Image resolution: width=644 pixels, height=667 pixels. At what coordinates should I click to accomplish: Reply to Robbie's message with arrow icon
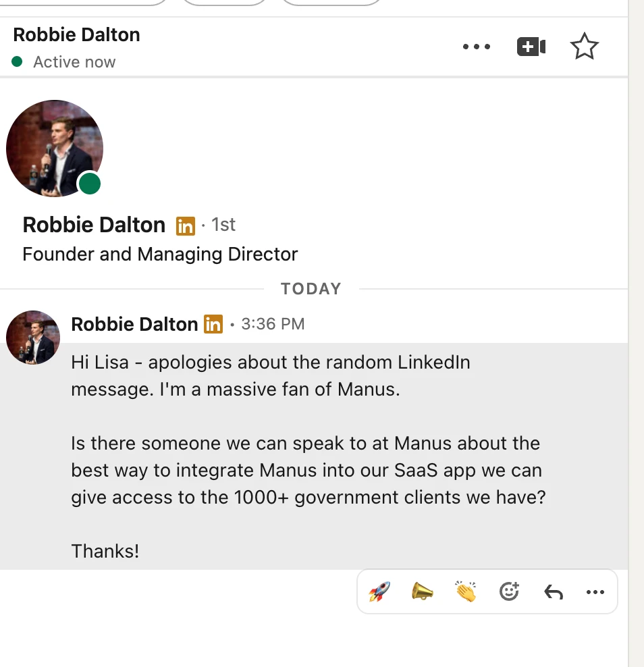click(553, 592)
